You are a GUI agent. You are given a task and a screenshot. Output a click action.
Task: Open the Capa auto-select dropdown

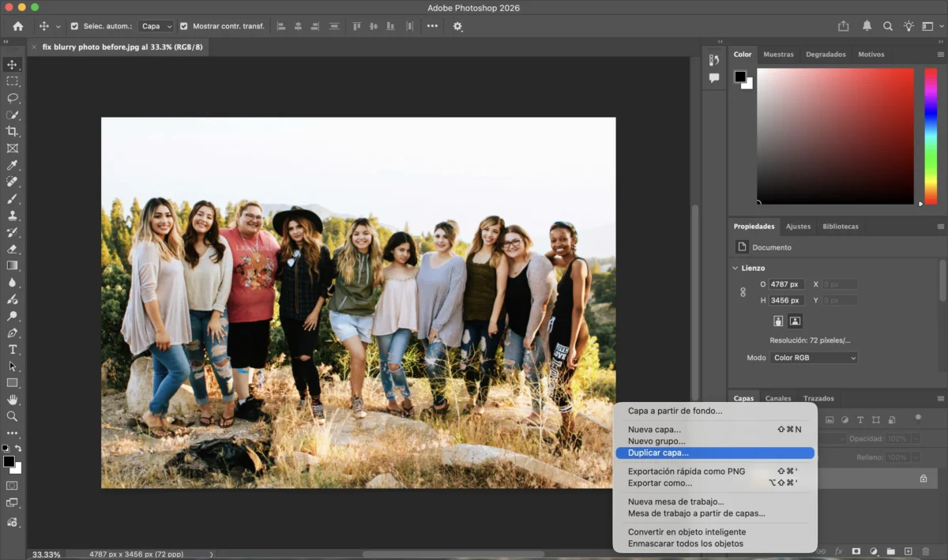pos(156,26)
